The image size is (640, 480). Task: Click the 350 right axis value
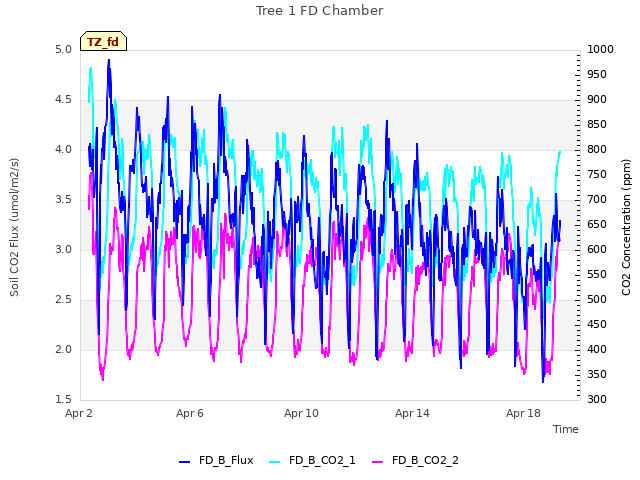pyautogui.click(x=597, y=374)
